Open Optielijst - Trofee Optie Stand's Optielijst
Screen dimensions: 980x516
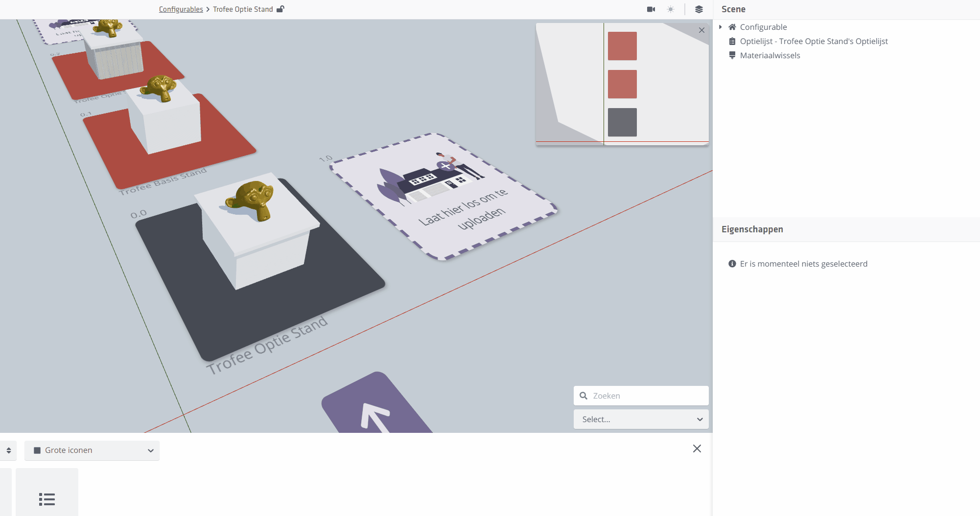[x=814, y=42]
